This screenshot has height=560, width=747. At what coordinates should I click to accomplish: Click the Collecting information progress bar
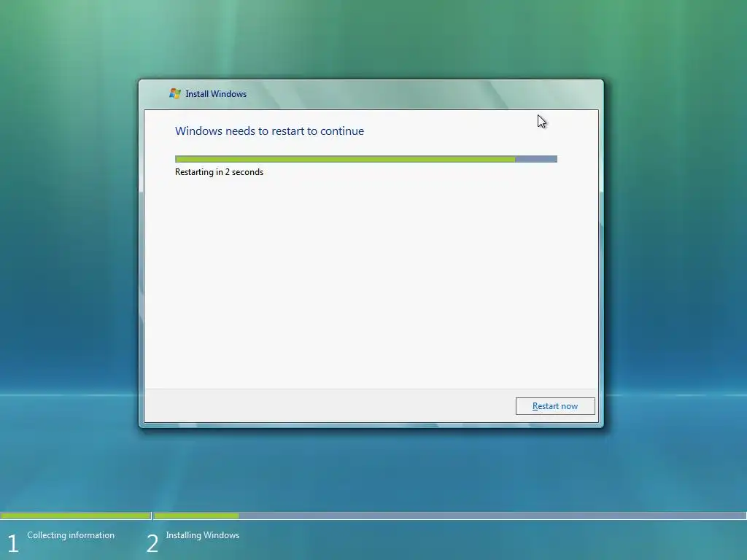point(76,516)
